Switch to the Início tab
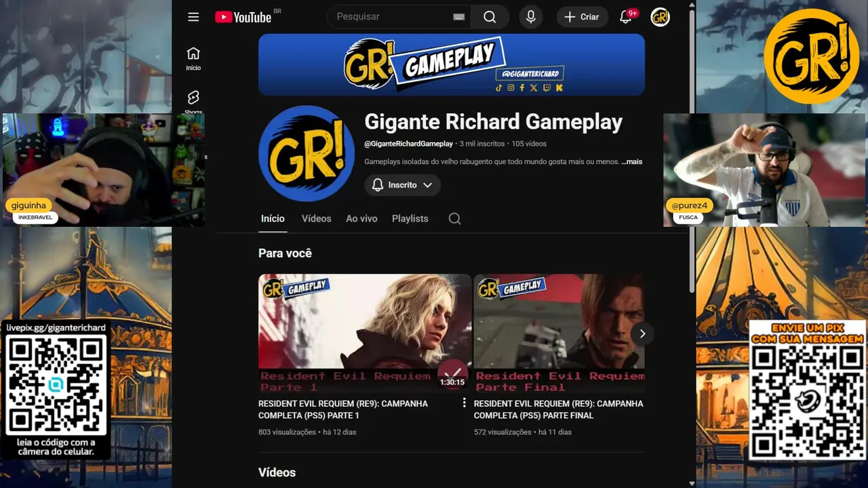Screen dimensions: 868x488 [273, 218]
